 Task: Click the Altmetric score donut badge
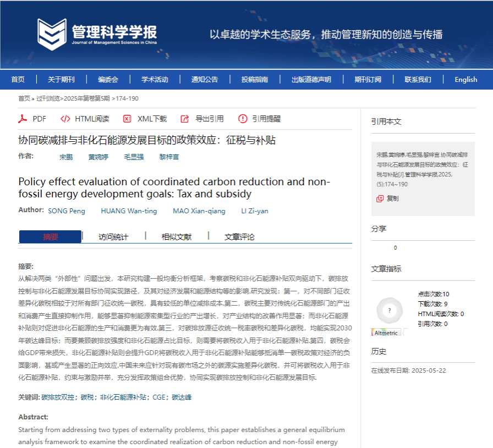390,311
